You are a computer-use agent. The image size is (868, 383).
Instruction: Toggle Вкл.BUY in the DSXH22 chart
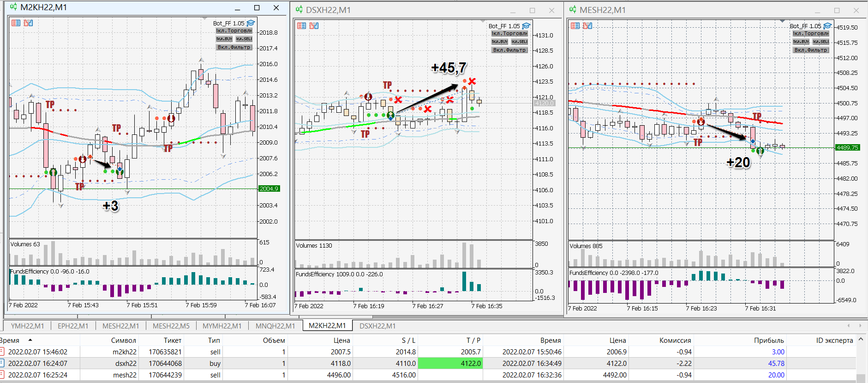tap(500, 42)
